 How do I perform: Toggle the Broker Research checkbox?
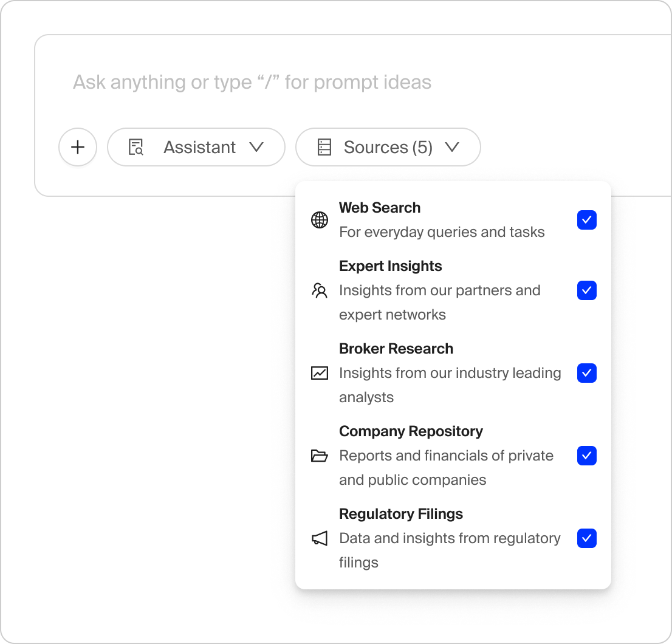(x=586, y=373)
